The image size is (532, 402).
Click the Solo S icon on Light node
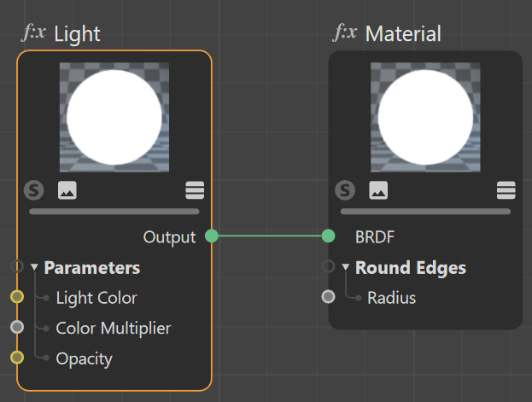pyautogui.click(x=33, y=190)
